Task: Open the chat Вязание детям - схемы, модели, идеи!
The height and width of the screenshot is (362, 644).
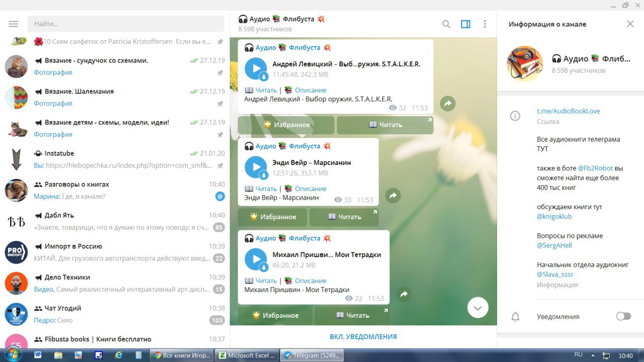Action: pos(115,128)
